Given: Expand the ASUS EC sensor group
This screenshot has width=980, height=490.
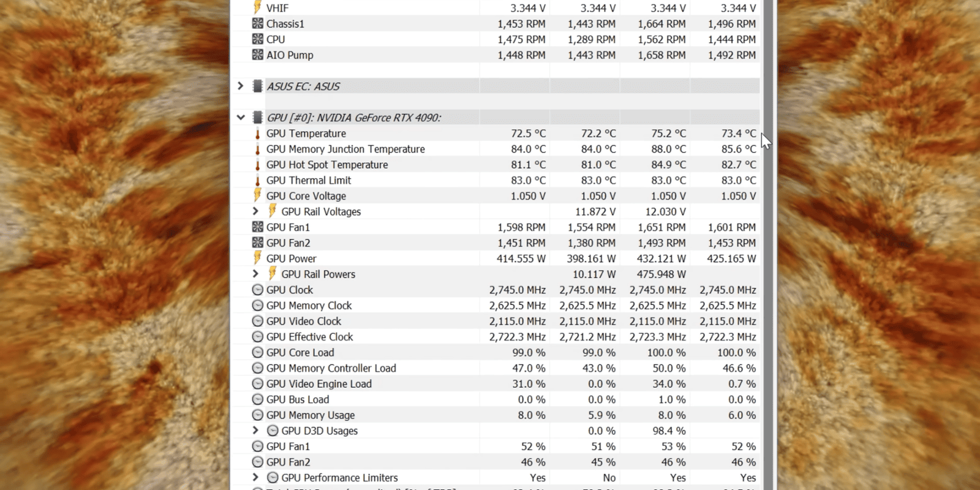Looking at the screenshot, I should point(241,86).
